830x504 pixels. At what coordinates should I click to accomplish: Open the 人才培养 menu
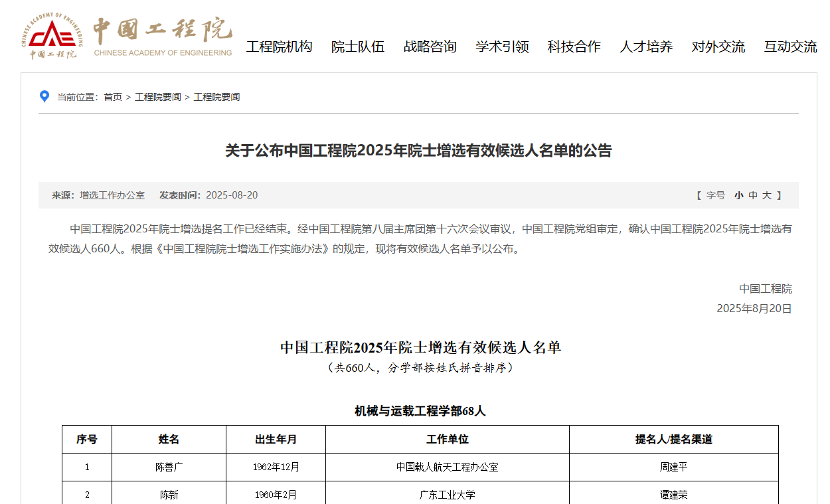(x=646, y=46)
